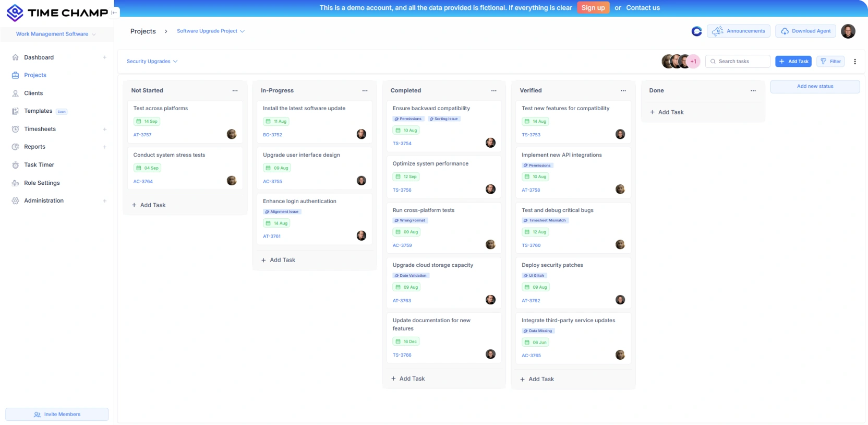Open the board's vertical three-dot menu
This screenshot has width=868, height=425.
855,62
